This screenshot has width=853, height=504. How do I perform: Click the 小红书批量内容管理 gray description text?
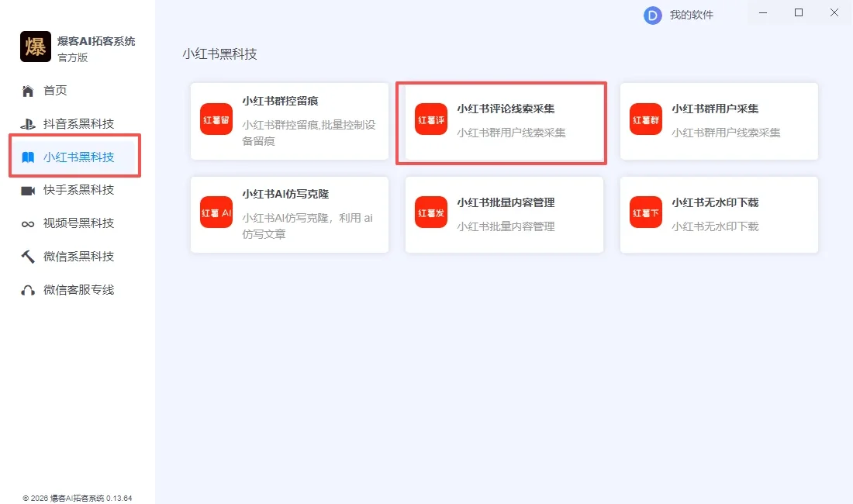(506, 226)
